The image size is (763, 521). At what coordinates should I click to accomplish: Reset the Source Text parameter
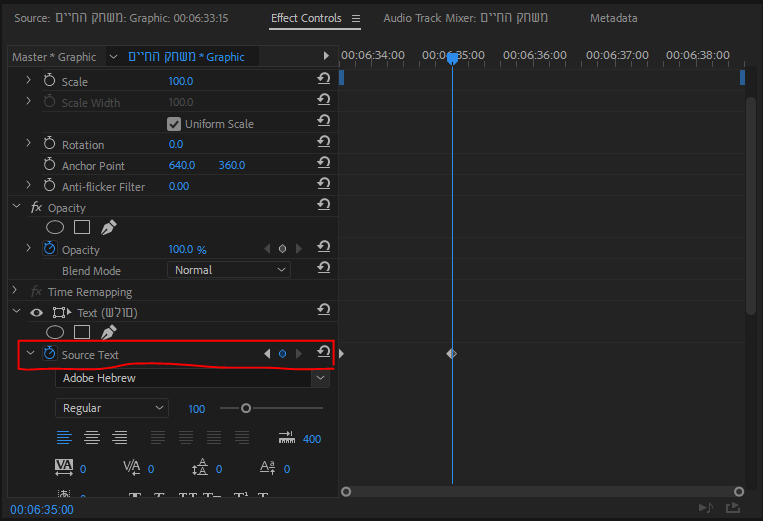point(324,351)
